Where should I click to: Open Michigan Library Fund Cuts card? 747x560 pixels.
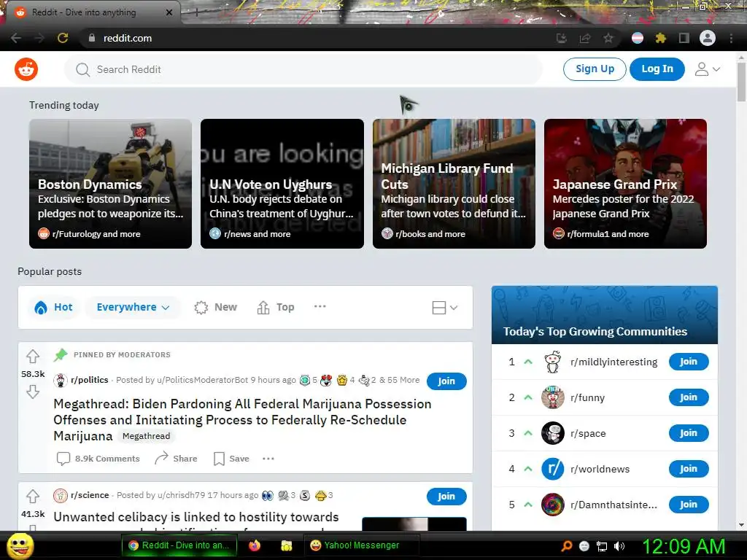pyautogui.click(x=454, y=184)
